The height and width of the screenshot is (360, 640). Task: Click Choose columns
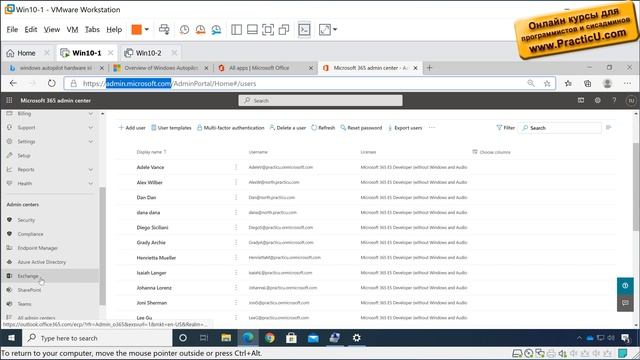coord(491,152)
